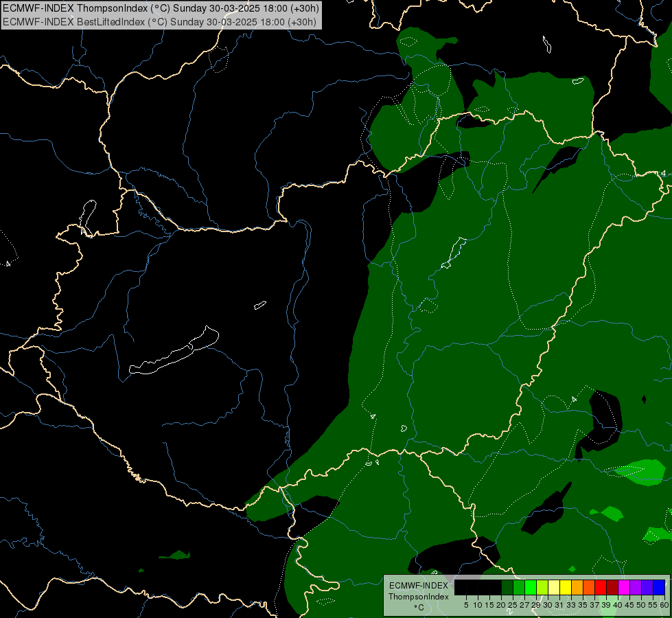Click the legend's ThompsonIndex label
The height and width of the screenshot is (618, 672).
[419, 597]
